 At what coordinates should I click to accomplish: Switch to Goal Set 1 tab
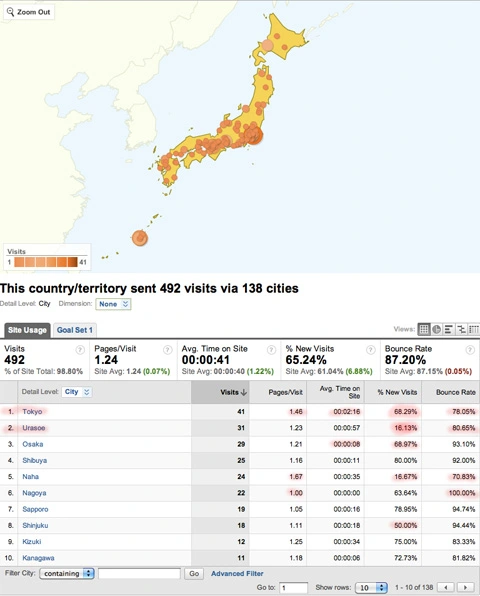click(75, 330)
